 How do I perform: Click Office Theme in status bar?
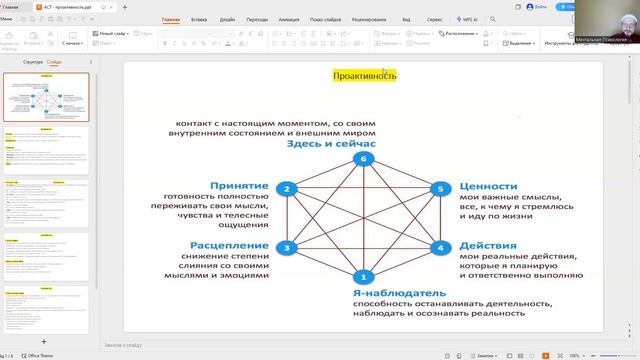[x=37, y=356]
